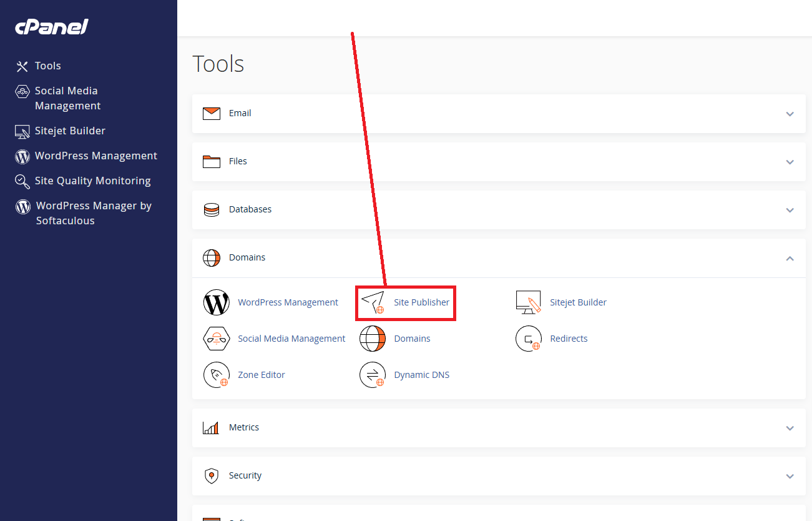Click the Tools wrench icon in sidebar

(x=22, y=66)
